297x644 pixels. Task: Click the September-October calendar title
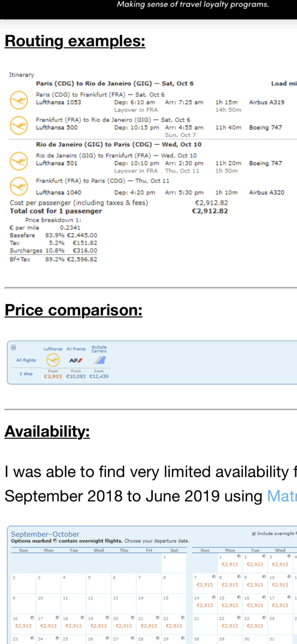tap(45, 534)
